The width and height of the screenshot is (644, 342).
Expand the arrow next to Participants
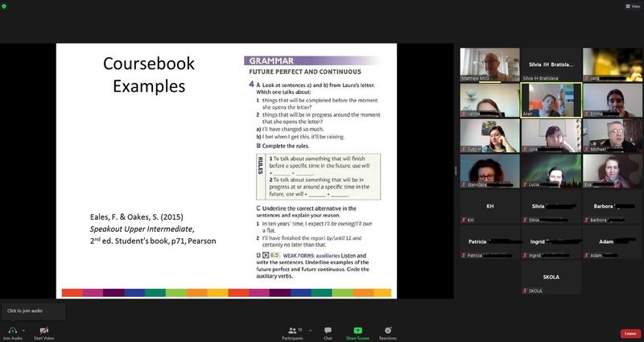310,330
